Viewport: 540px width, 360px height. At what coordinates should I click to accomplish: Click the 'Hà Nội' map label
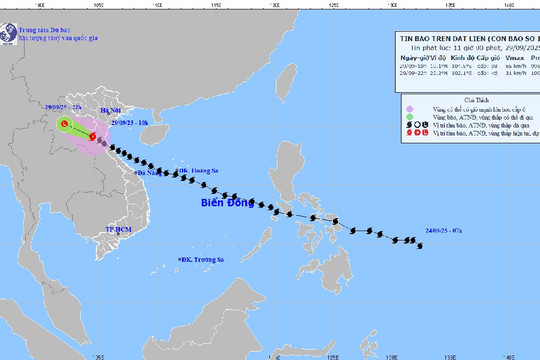coord(111,110)
